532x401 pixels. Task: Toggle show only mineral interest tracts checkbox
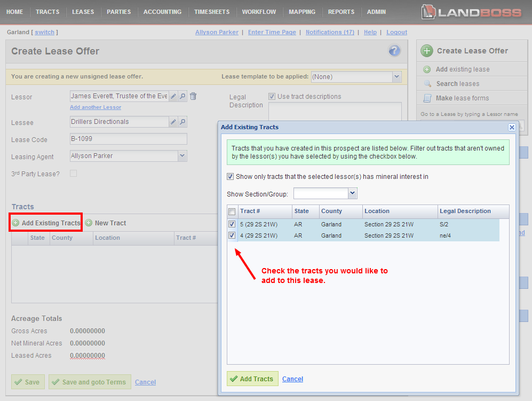231,177
